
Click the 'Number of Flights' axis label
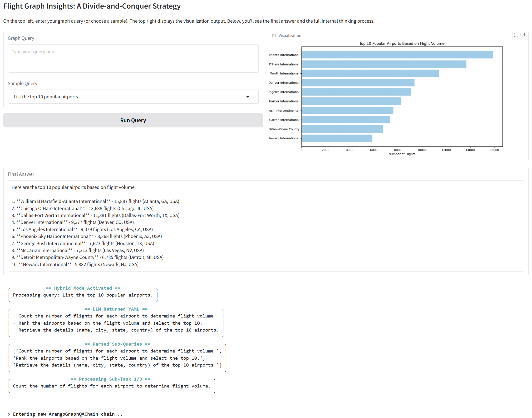pyautogui.click(x=402, y=154)
